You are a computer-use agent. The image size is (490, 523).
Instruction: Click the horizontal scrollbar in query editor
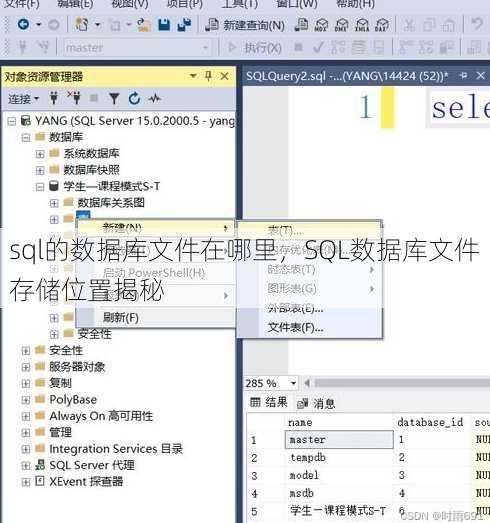click(x=402, y=383)
